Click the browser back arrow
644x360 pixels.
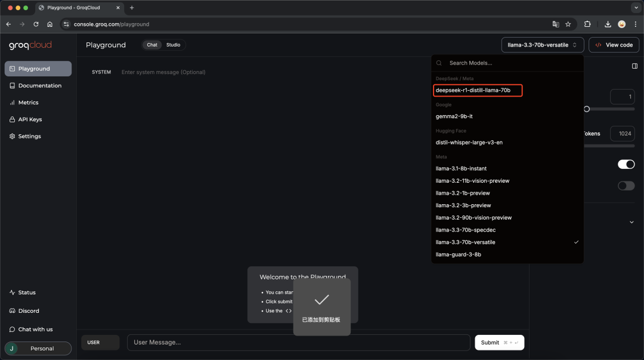click(8, 24)
